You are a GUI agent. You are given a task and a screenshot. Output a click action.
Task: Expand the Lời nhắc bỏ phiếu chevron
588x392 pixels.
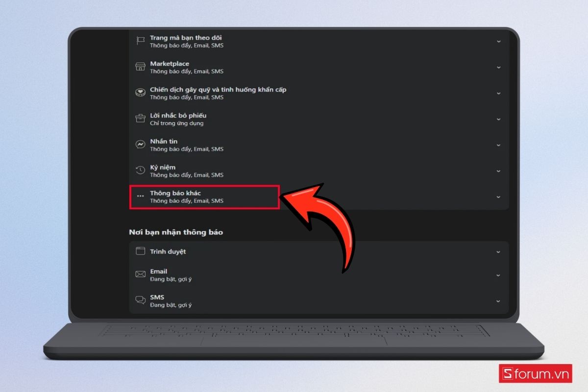point(498,119)
